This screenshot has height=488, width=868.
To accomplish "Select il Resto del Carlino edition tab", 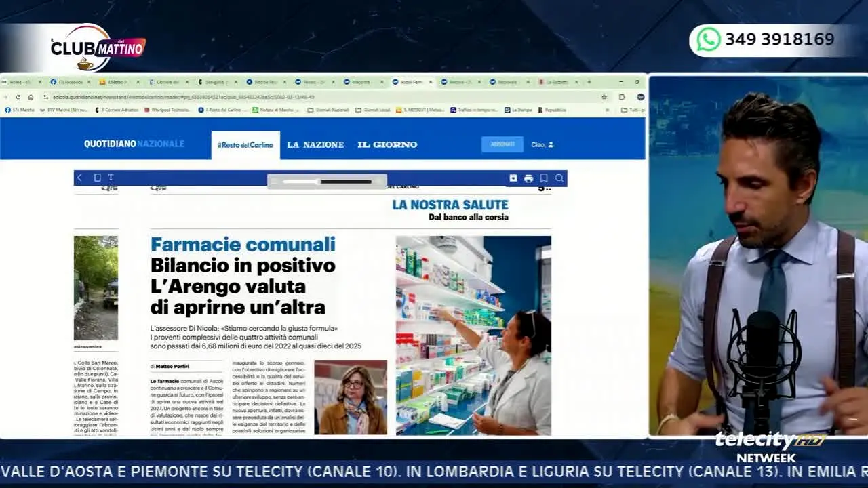I will point(245,145).
